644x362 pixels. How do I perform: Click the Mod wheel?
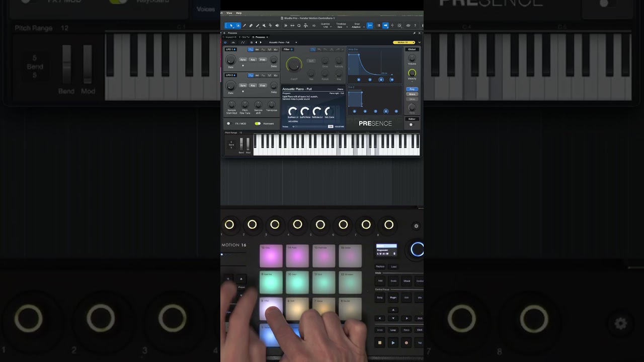(248, 144)
